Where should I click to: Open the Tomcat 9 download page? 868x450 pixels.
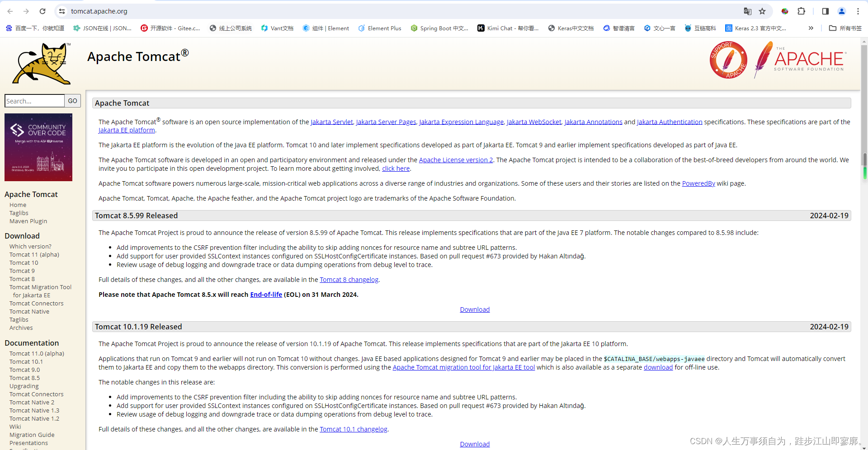click(x=22, y=271)
